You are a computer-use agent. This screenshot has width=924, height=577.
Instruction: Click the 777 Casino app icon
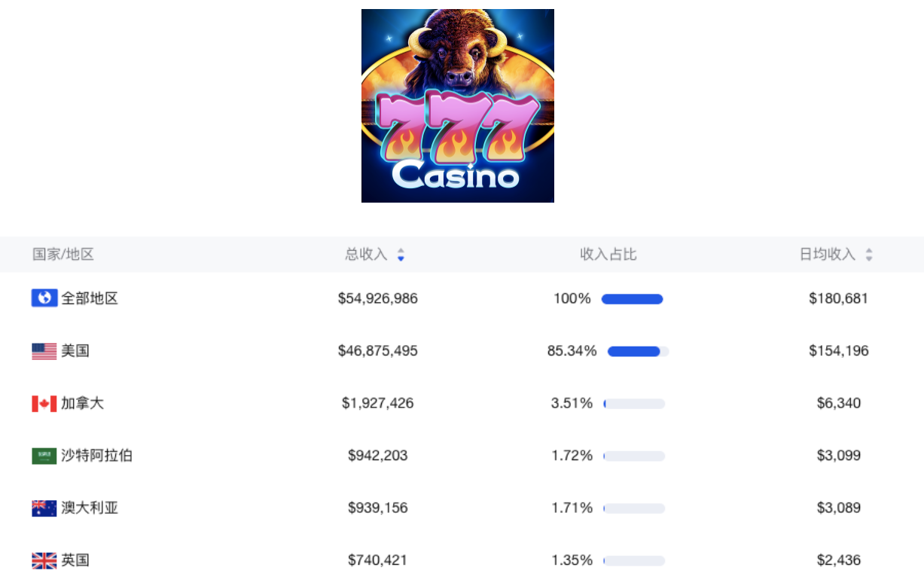[x=457, y=105]
